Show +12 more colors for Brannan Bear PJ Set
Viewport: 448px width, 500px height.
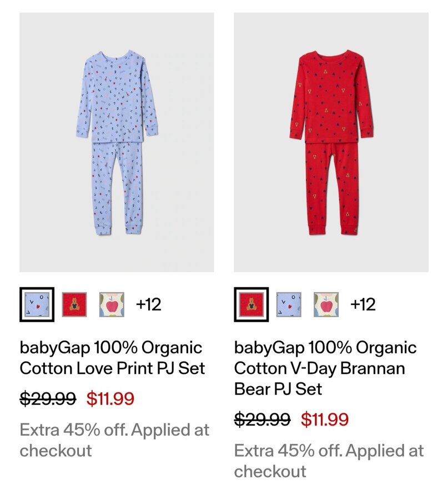(363, 304)
